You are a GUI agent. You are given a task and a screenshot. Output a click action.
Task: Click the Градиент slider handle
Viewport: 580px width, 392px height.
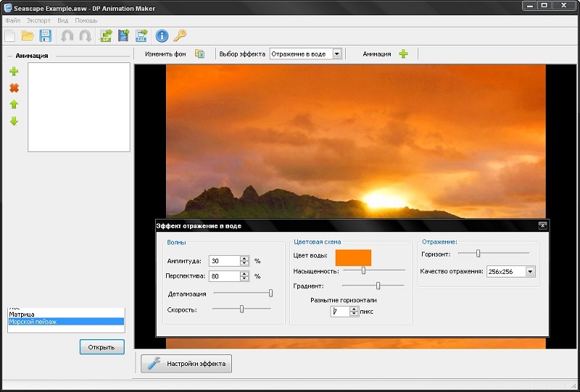click(378, 286)
